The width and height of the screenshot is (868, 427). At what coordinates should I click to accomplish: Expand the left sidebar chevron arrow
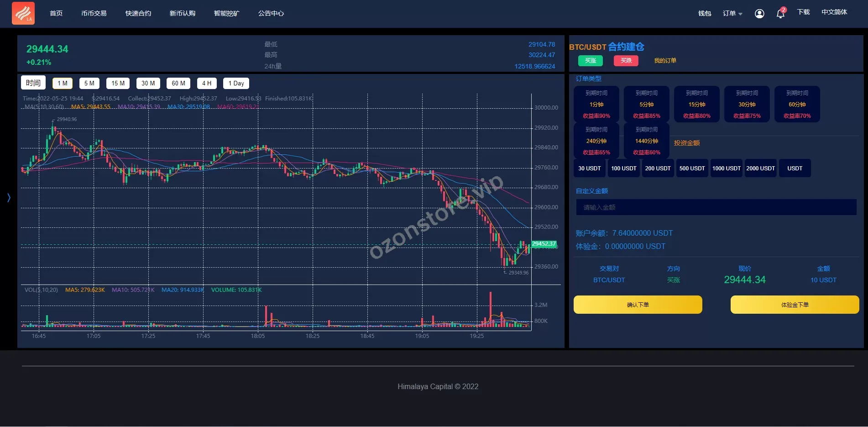tap(9, 197)
